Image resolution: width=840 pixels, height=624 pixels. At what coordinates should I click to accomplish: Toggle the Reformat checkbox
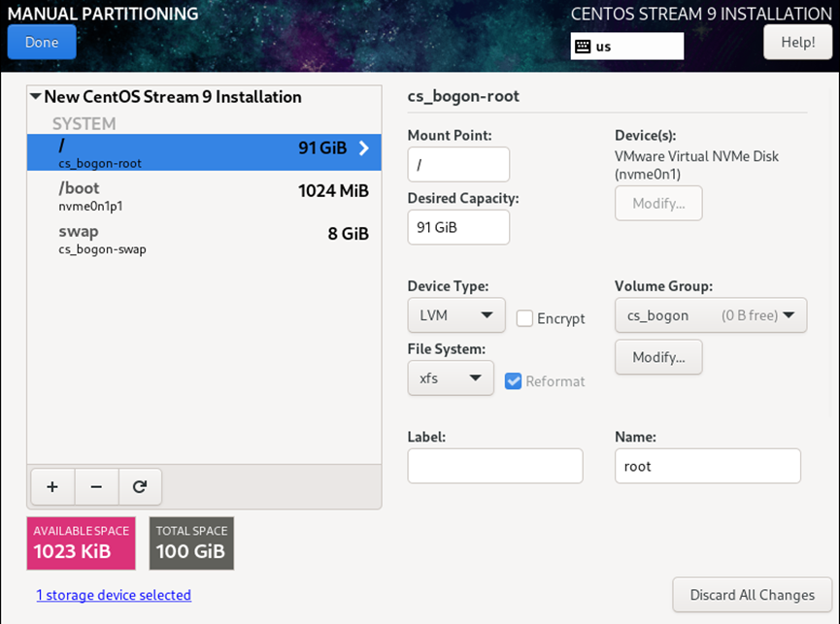[514, 381]
